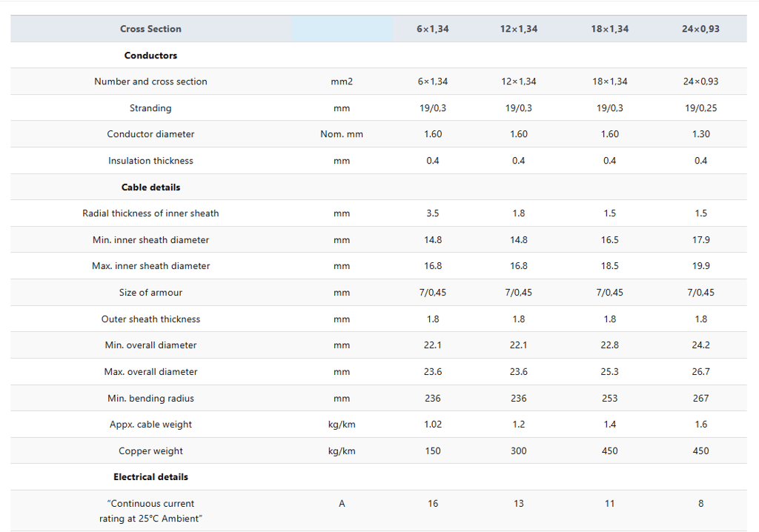Click the "Conductor diameter" row label
The height and width of the screenshot is (532, 759).
coord(150,134)
